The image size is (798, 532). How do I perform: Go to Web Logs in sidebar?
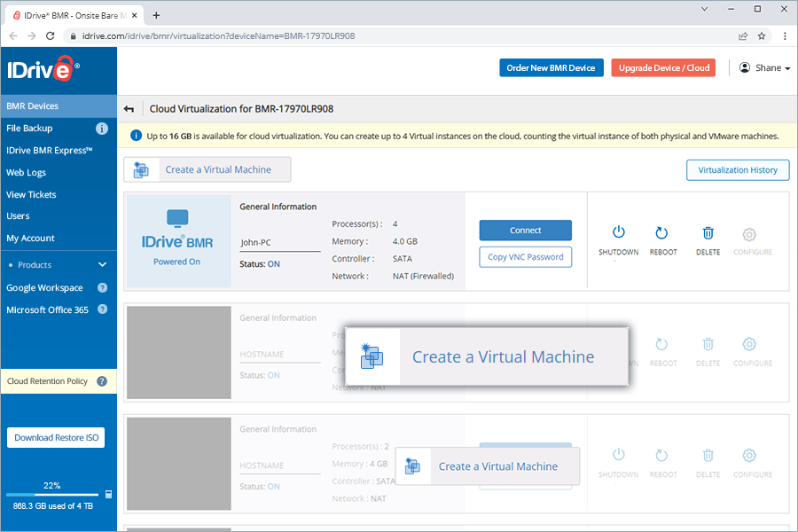pos(26,173)
